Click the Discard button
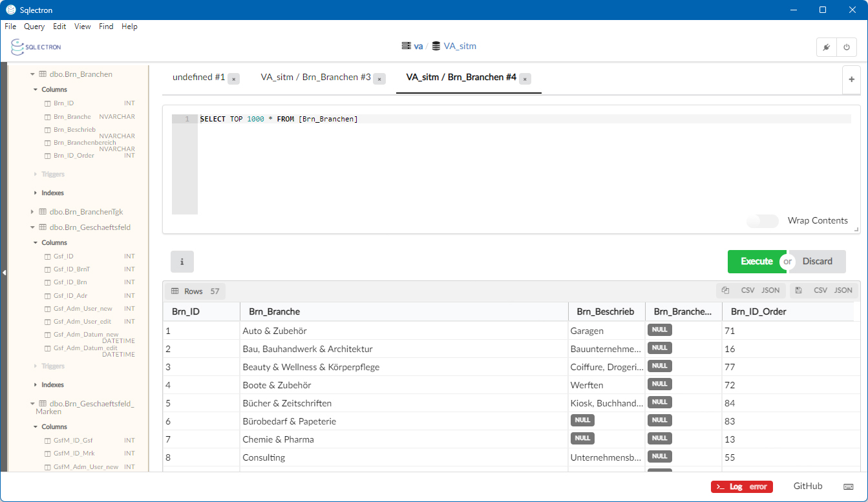This screenshot has height=502, width=868. click(818, 262)
